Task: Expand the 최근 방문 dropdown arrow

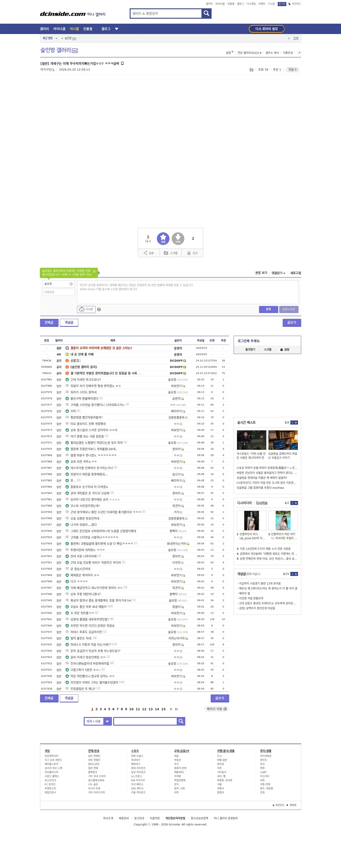Action: click(56, 38)
